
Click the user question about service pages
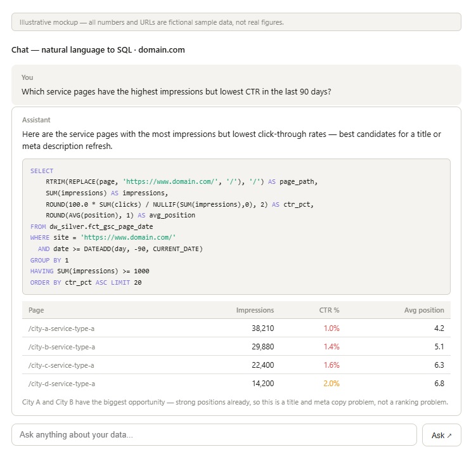coord(176,92)
